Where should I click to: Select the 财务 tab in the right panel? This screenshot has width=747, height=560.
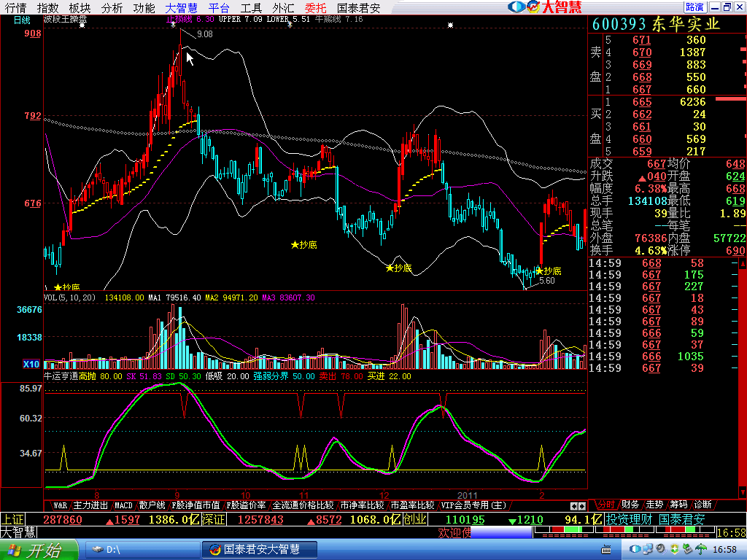[630, 505]
